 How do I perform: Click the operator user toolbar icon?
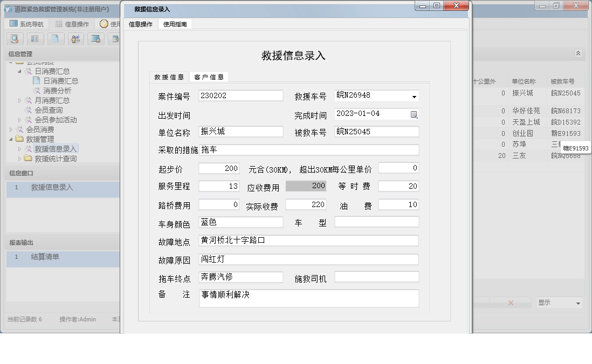tap(75, 39)
